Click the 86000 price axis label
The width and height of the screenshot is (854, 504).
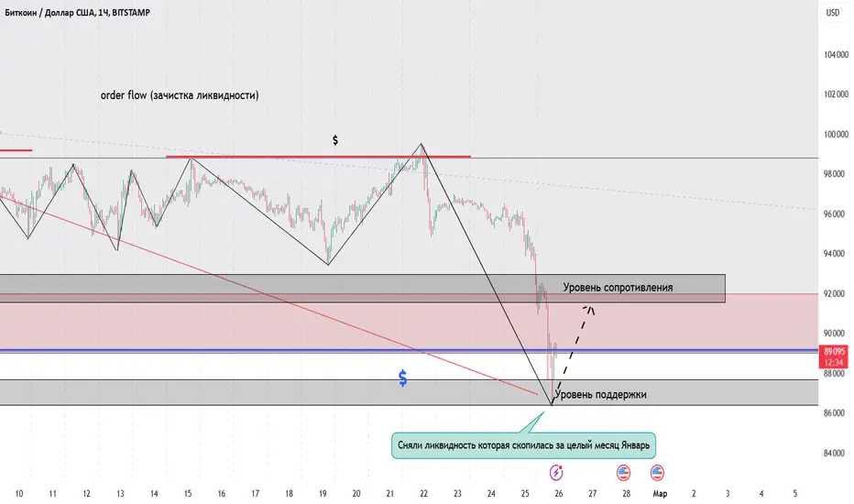coord(836,413)
